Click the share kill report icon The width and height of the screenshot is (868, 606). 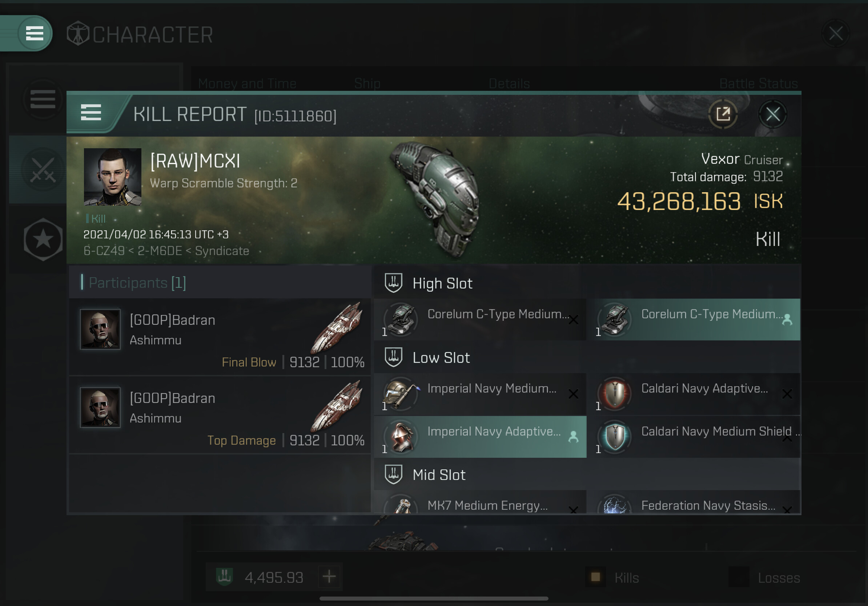(723, 114)
